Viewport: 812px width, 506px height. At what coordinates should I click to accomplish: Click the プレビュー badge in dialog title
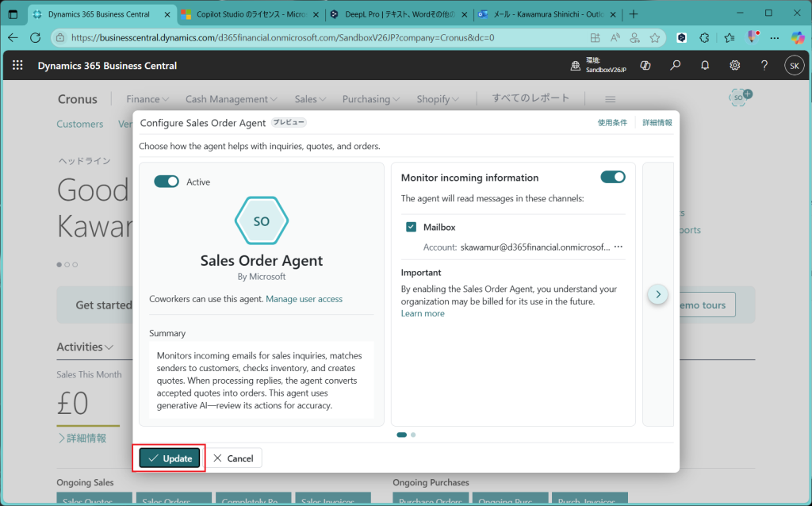tap(289, 123)
